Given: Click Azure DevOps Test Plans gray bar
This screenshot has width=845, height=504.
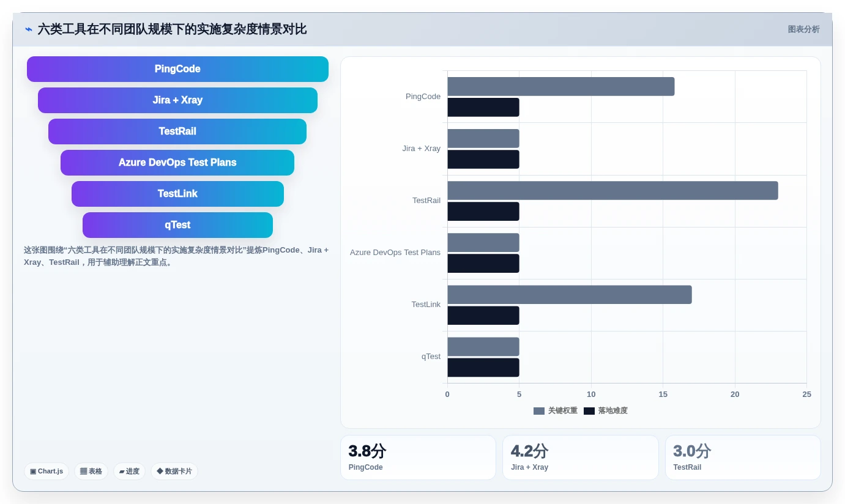Looking at the screenshot, I should tap(483, 242).
